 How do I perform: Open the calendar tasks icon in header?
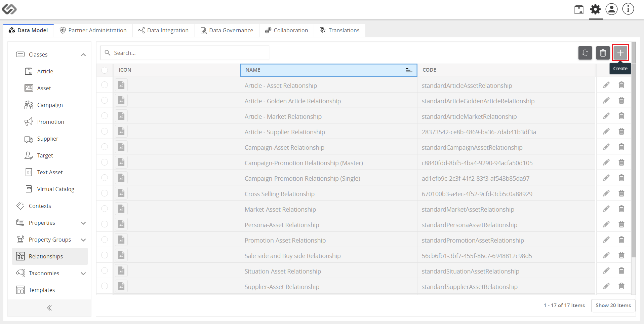579,9
